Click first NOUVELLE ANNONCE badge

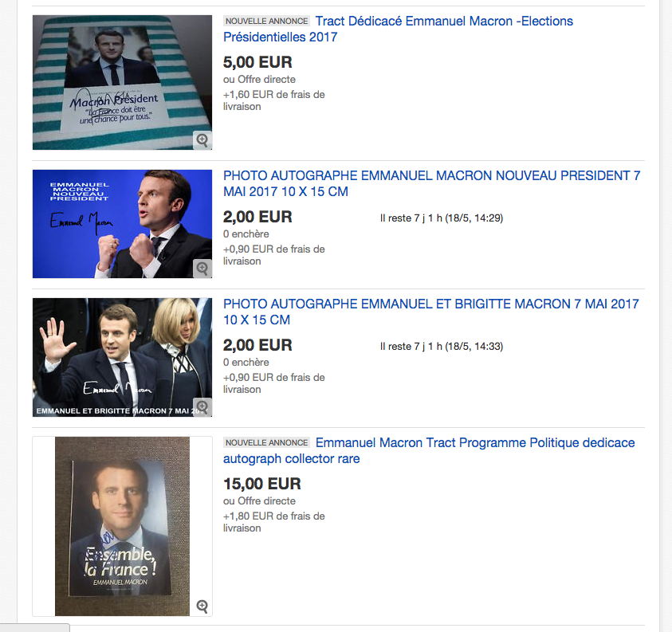coord(266,21)
